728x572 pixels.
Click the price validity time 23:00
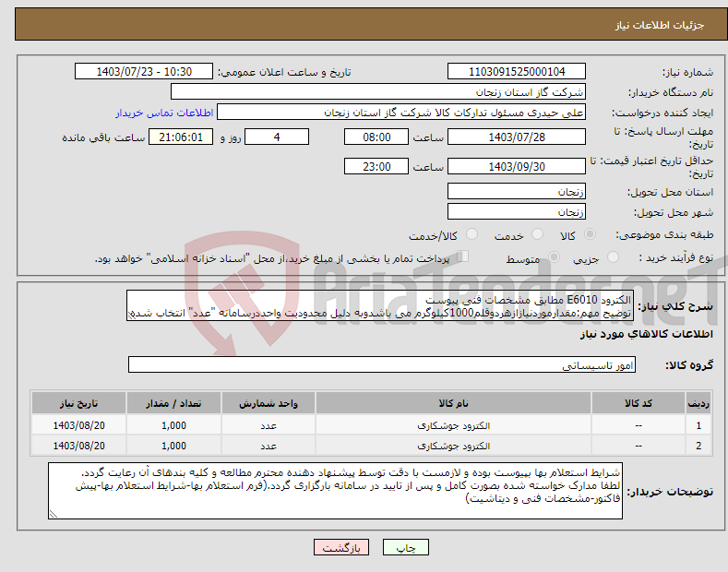coord(376,166)
